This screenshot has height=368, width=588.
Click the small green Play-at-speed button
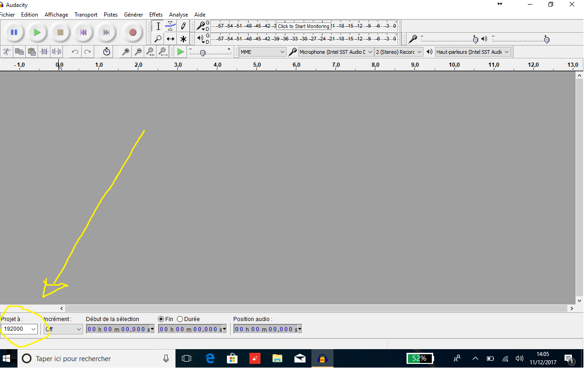181,52
